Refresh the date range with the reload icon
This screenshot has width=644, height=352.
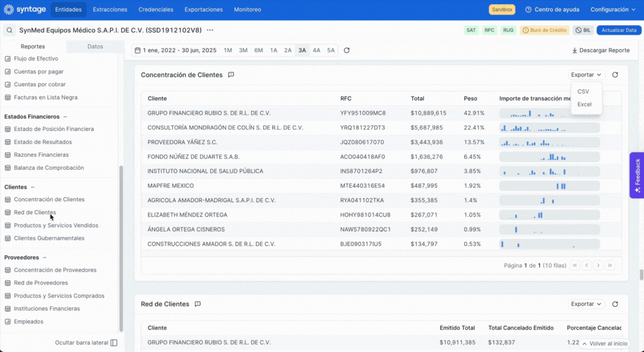click(347, 50)
